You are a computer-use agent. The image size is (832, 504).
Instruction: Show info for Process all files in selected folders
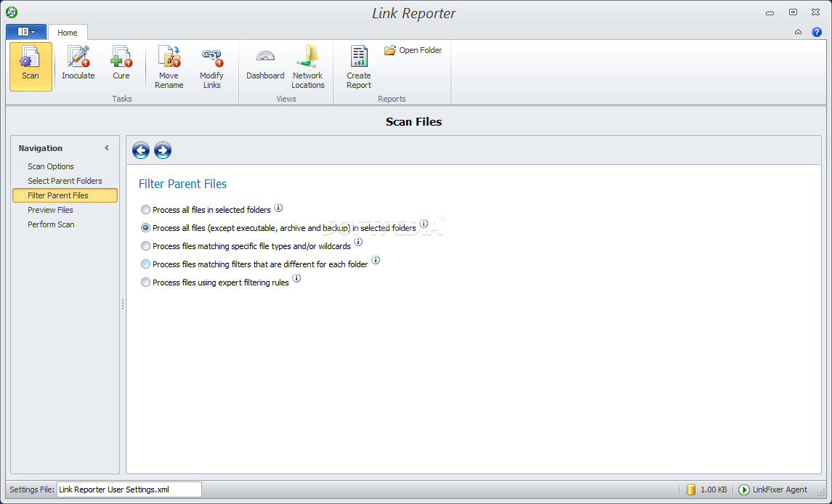[278, 208]
